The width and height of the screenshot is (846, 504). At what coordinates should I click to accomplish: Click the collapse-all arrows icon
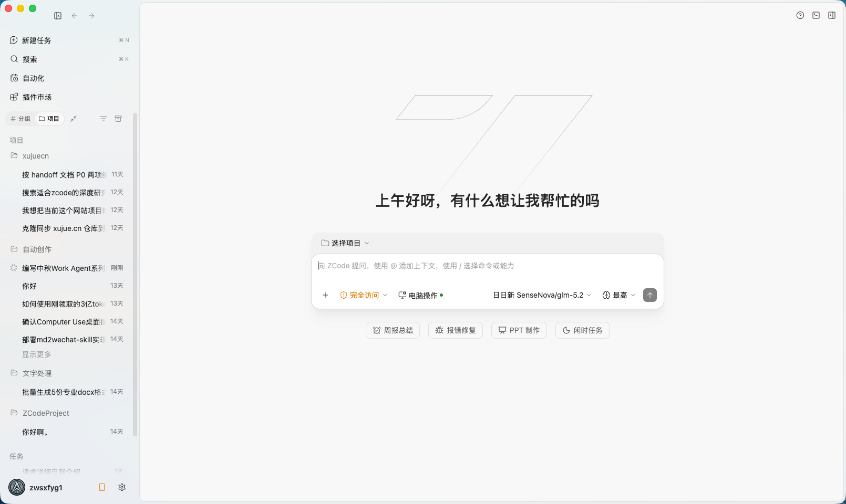click(x=74, y=119)
